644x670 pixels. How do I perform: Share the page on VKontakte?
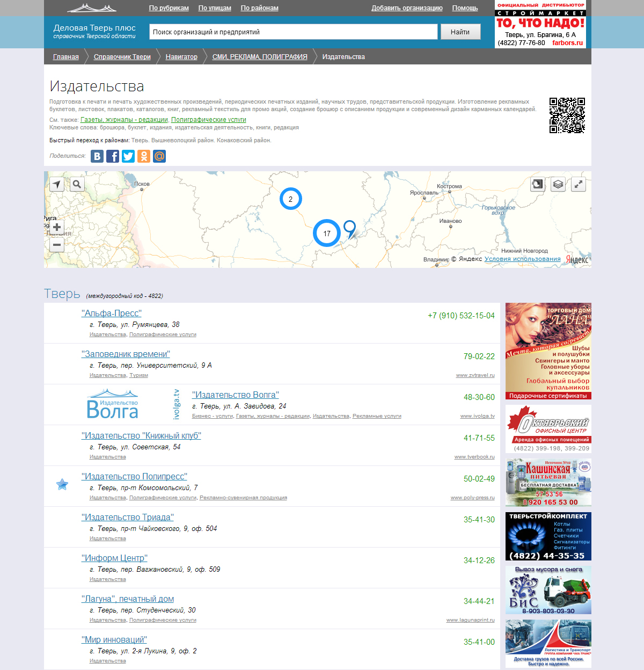(x=97, y=156)
